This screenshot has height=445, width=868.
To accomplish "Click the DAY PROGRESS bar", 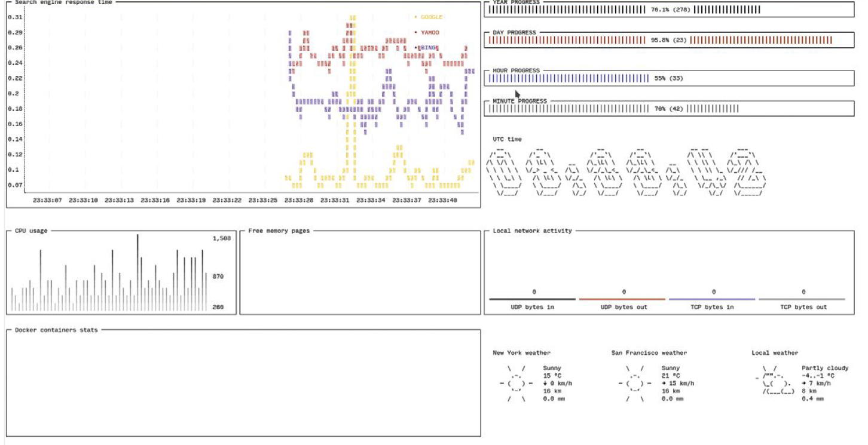I will pos(670,40).
